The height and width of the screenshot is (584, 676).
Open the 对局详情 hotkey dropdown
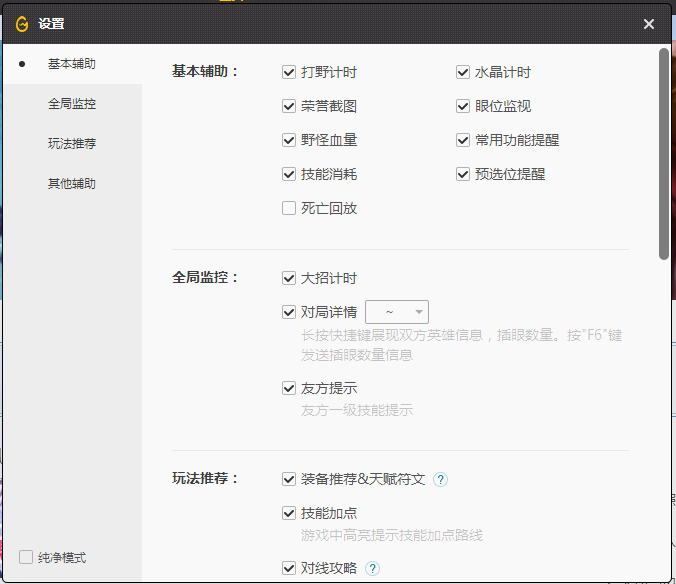tap(397, 312)
